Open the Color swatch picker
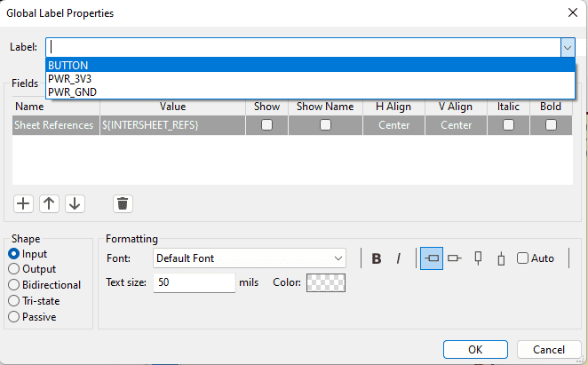Image resolution: width=588 pixels, height=365 pixels. [x=326, y=282]
